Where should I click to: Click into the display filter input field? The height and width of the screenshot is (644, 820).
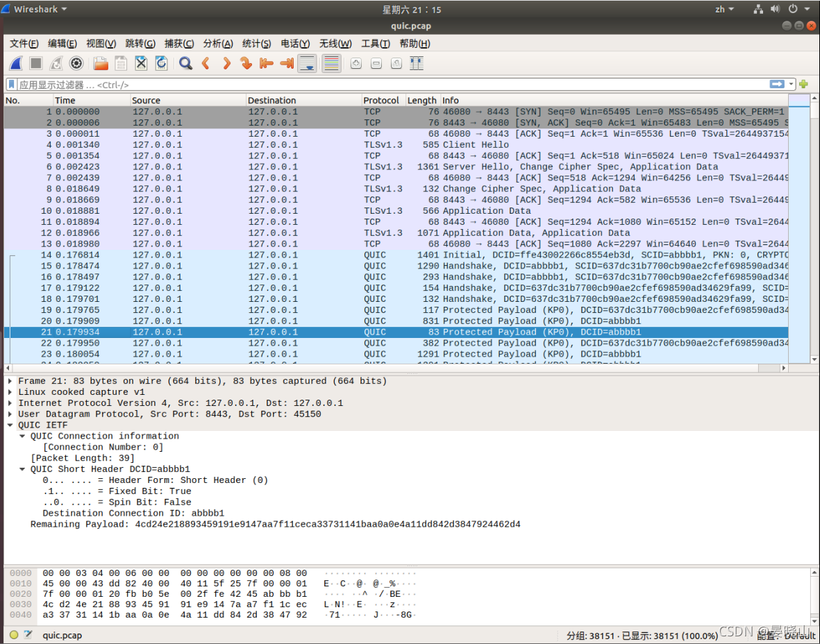point(392,84)
